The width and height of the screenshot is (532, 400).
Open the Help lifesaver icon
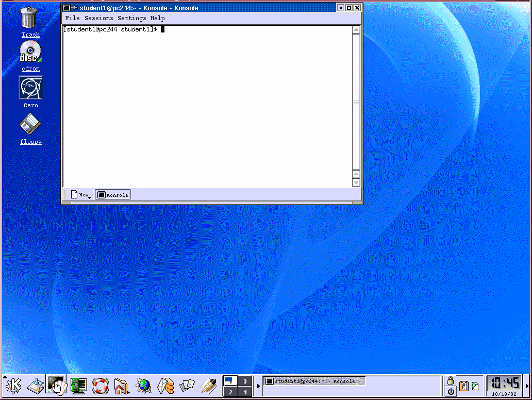[101, 386]
